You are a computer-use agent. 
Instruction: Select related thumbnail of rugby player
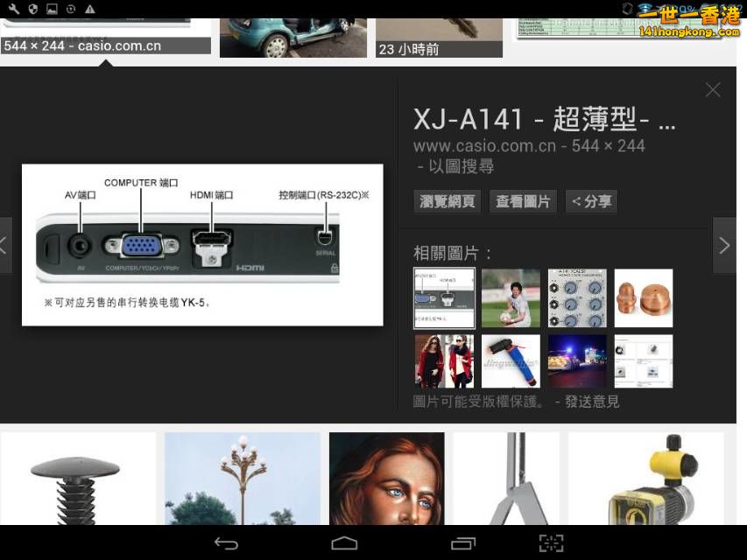(x=511, y=298)
